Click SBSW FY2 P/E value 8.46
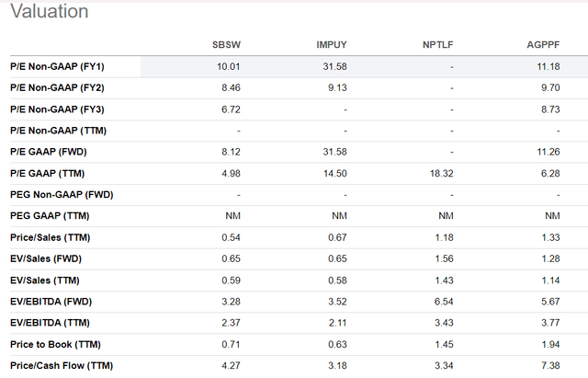The height and width of the screenshot is (378, 588). (x=231, y=88)
